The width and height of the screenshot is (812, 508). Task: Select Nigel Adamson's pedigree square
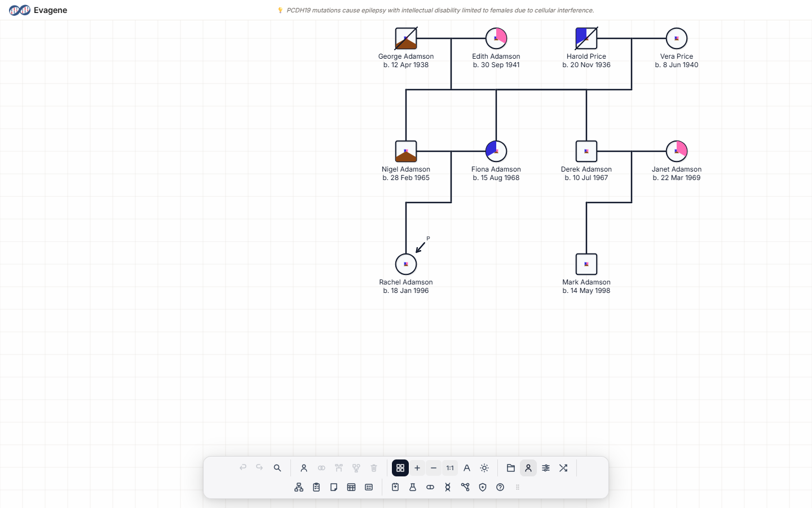click(406, 151)
